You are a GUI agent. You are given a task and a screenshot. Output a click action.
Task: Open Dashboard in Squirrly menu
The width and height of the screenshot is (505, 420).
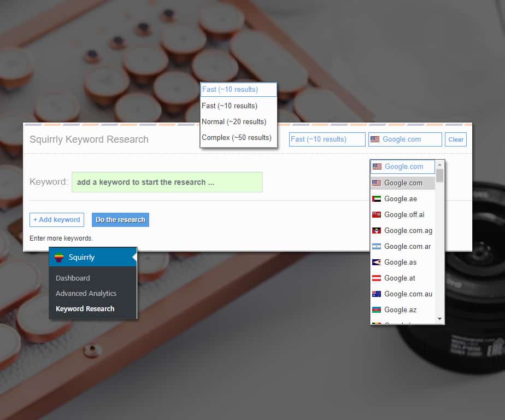tap(73, 278)
